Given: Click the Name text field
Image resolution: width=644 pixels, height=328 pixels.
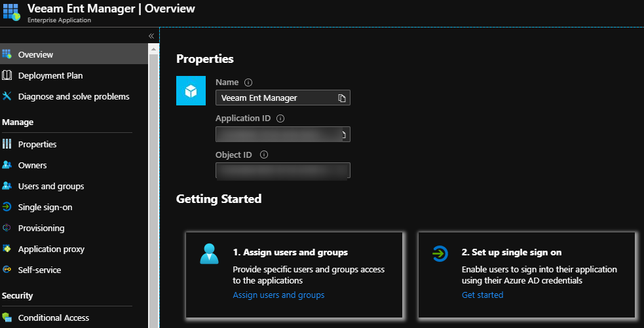Looking at the screenshot, I should pos(275,98).
